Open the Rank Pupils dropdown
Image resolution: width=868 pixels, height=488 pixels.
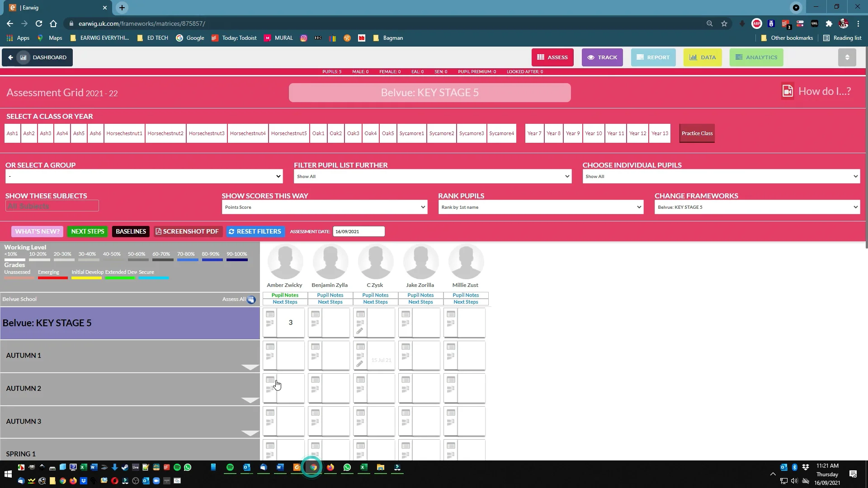tap(540, 207)
